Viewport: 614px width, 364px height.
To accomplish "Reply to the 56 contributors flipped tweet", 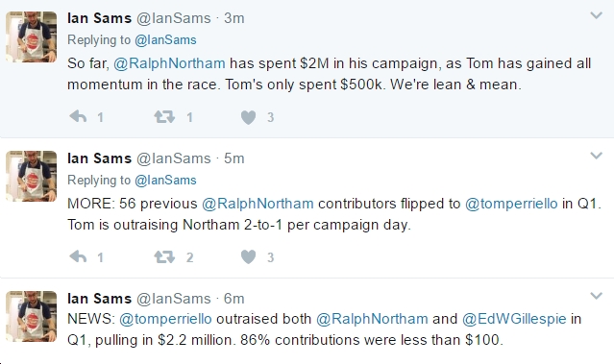I will coord(78,256).
